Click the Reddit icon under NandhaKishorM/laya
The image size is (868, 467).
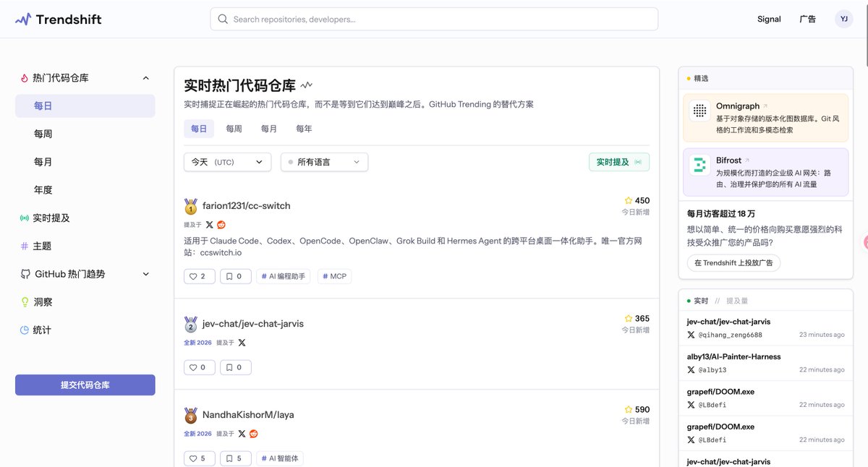click(253, 434)
